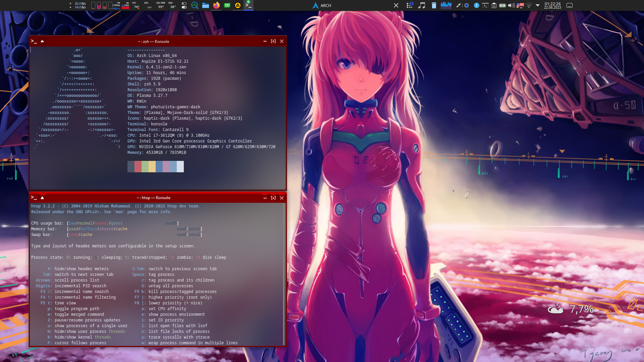Click the GPU OFF status widget
Image resolution: width=644 pixels, height=362 pixels.
click(148, 5)
